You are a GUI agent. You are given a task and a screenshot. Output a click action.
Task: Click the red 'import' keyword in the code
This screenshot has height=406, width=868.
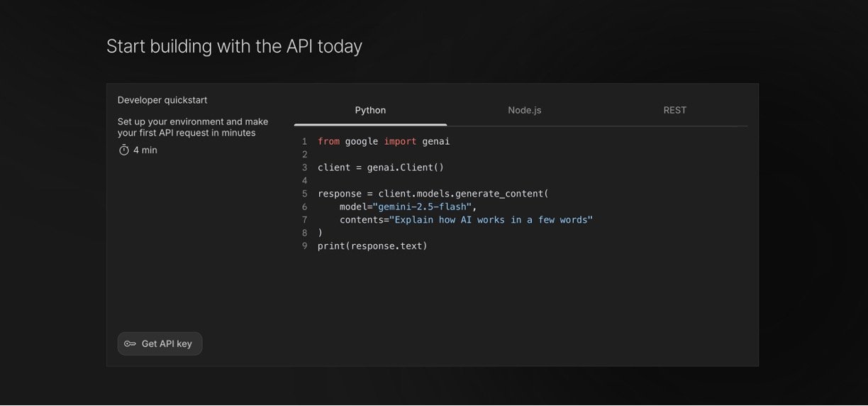400,141
